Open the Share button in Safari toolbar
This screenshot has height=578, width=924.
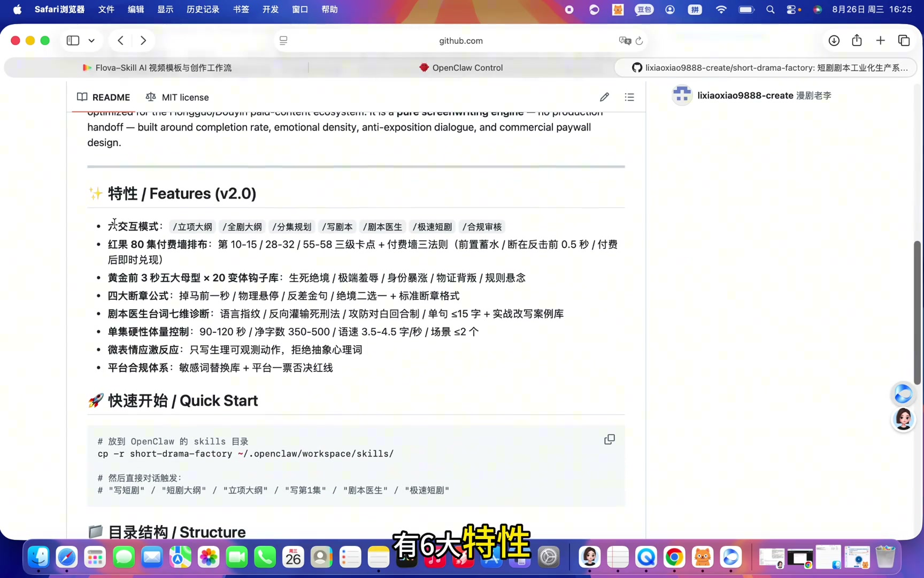click(857, 40)
